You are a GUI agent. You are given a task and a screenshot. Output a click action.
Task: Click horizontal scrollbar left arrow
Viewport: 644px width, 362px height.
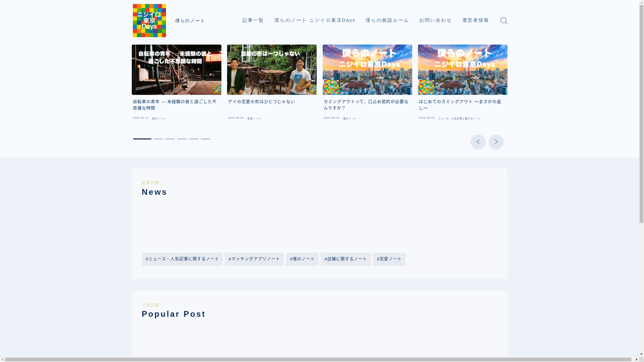[2, 360]
